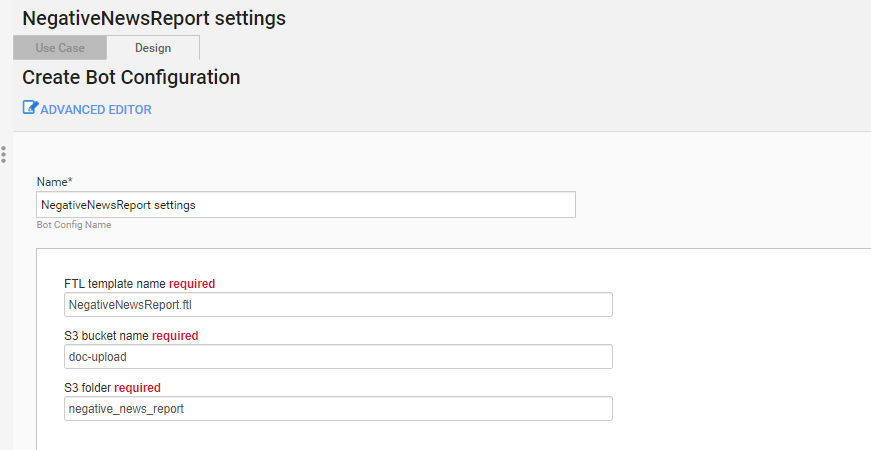
Task: Select the S3 folder input box
Action: click(x=338, y=408)
